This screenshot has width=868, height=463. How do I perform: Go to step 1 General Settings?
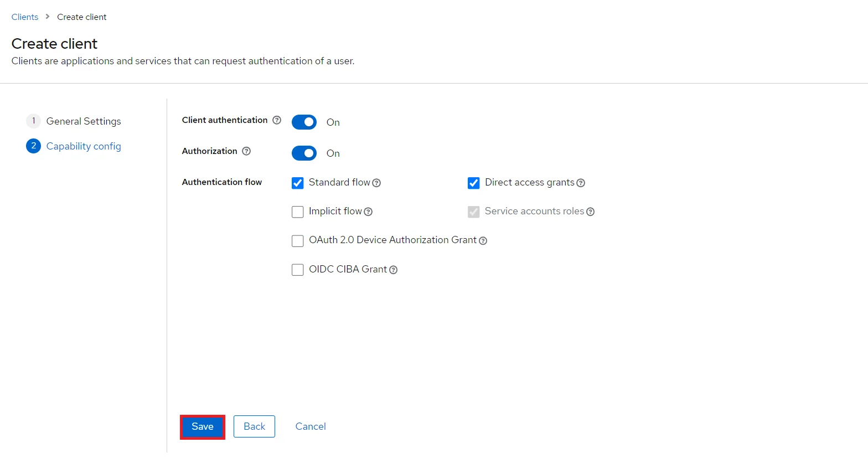click(x=74, y=121)
